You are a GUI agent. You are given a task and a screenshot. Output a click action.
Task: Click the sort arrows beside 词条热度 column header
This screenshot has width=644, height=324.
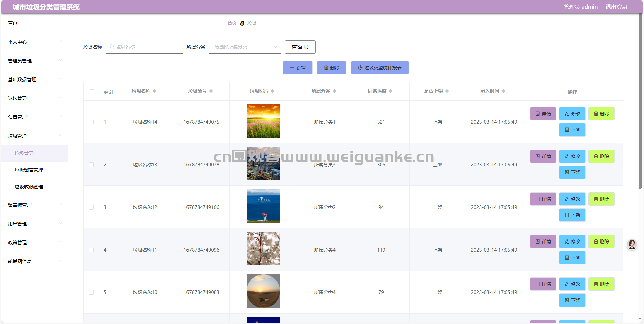pos(391,91)
